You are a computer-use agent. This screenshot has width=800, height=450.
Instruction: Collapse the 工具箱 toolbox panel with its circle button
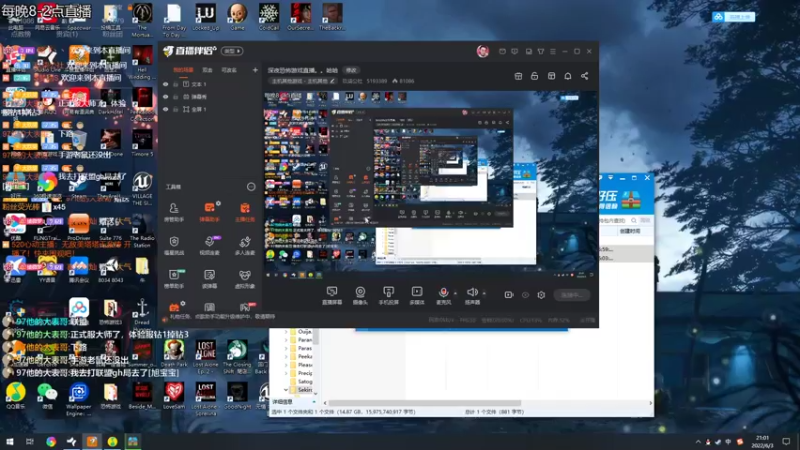251,187
